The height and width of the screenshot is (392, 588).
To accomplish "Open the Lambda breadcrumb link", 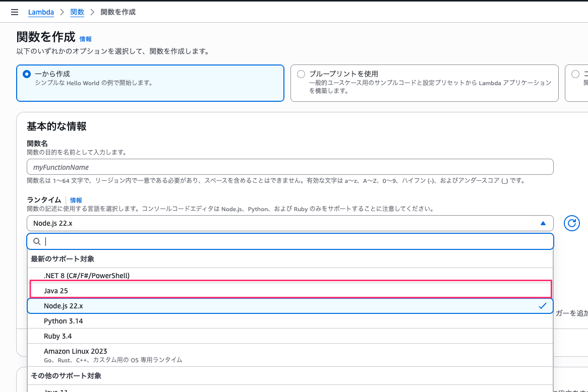I will (x=41, y=12).
